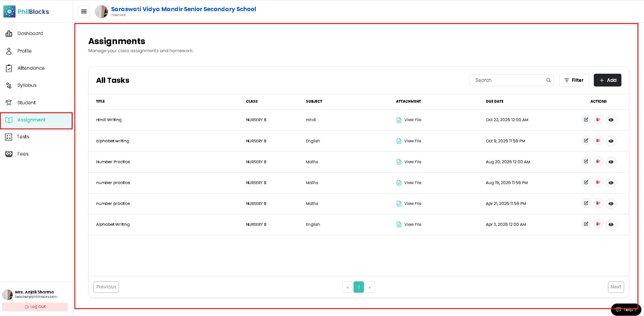Viewport: 644px width, 316px height.
Task: Go to first page with double-left chevron
Action: (x=347, y=287)
